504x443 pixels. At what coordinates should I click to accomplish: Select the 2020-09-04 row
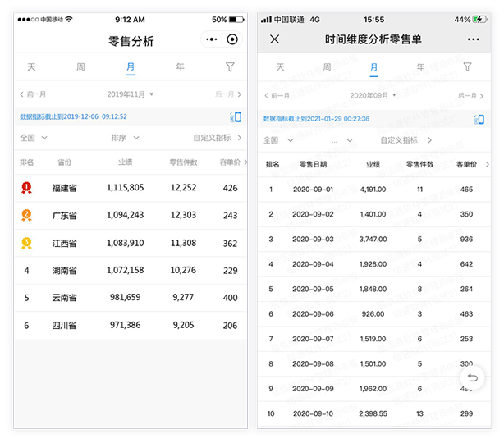(374, 264)
